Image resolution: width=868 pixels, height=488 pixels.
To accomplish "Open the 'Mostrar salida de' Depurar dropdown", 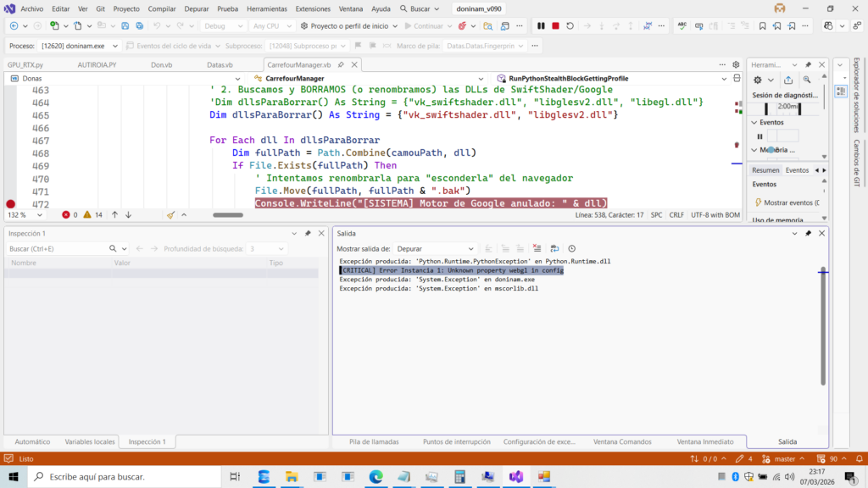I will pos(436,248).
